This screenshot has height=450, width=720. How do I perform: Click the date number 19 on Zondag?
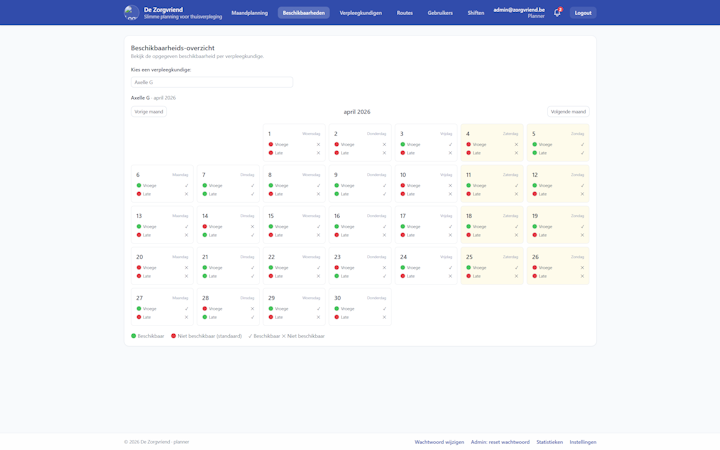pos(535,216)
